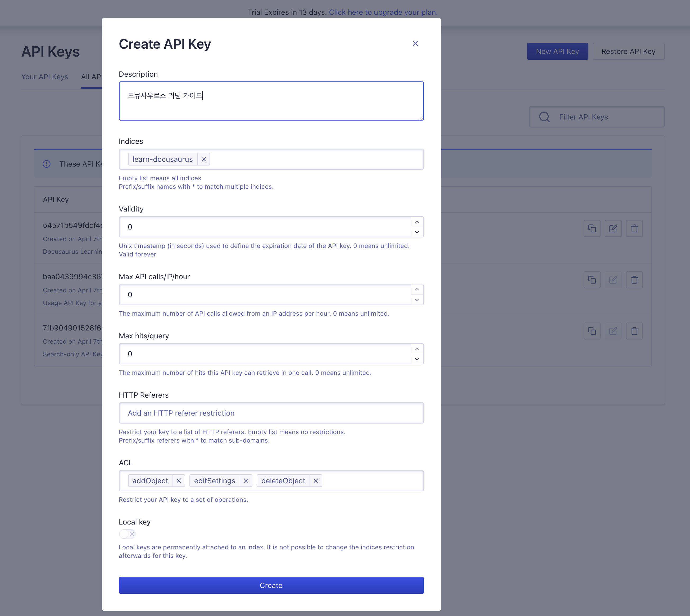Edit the first API key
Image resolution: width=690 pixels, height=616 pixels.
[613, 228]
